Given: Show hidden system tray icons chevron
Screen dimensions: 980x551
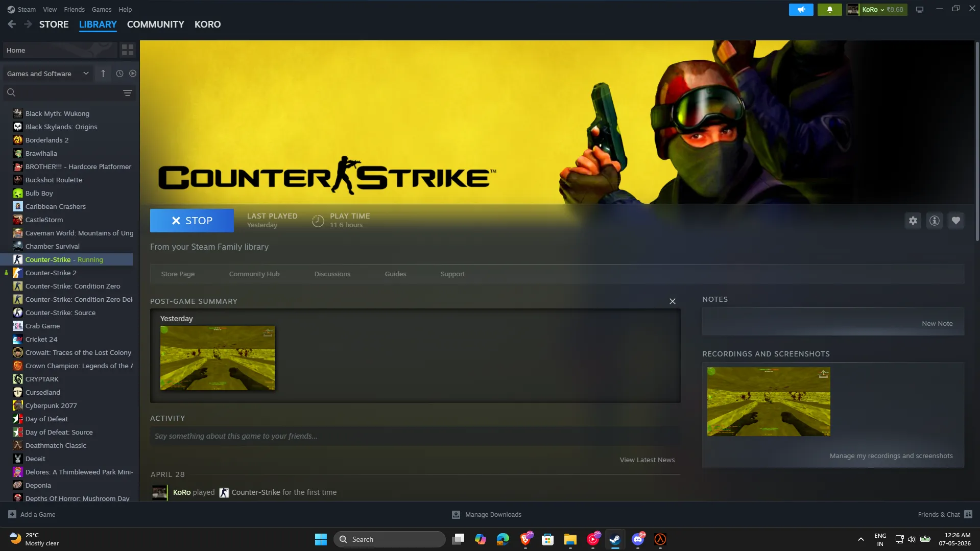Looking at the screenshot, I should coord(861,539).
